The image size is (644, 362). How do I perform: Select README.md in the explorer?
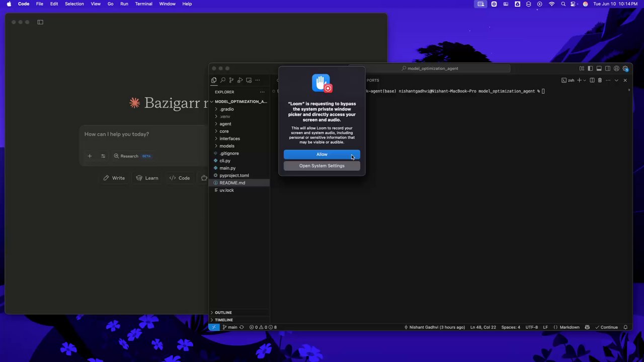(239, 183)
